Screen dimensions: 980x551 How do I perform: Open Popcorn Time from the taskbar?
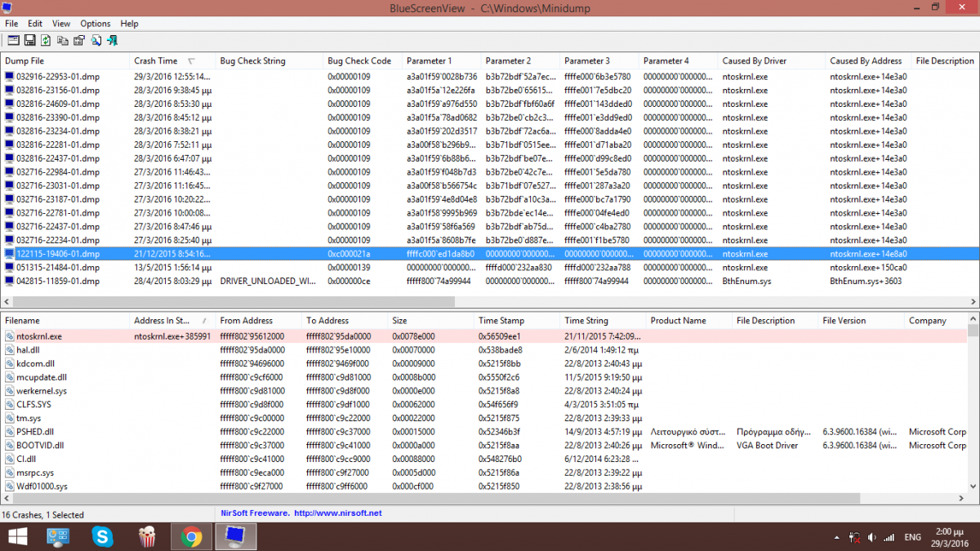point(147,536)
